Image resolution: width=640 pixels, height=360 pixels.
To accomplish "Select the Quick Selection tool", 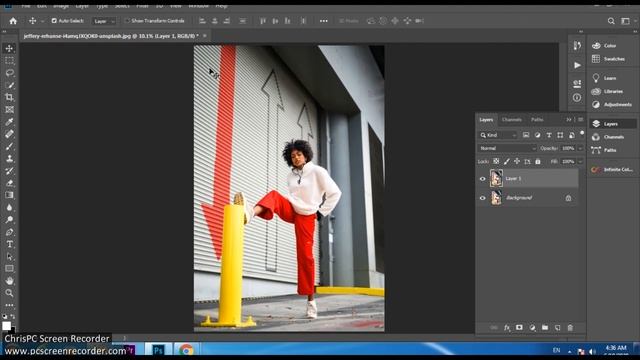I will (9, 85).
